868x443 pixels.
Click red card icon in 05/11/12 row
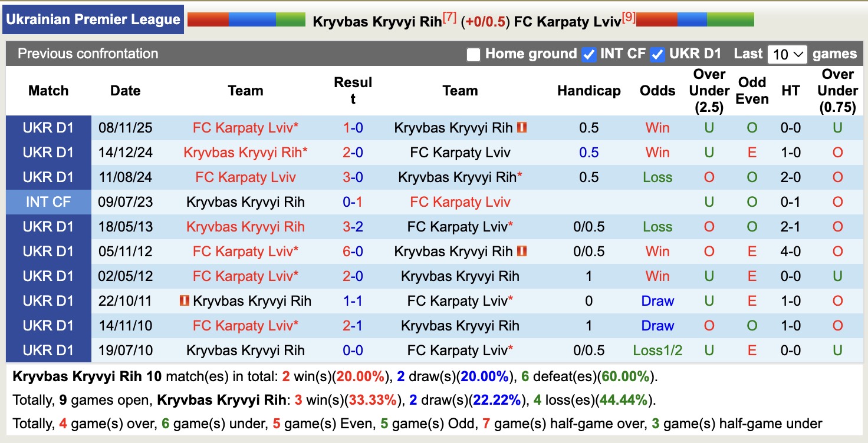point(522,251)
